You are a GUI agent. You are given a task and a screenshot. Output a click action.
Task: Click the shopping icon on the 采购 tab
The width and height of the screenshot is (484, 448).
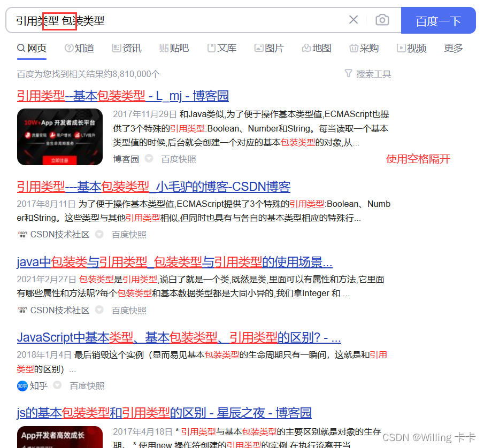click(x=354, y=48)
